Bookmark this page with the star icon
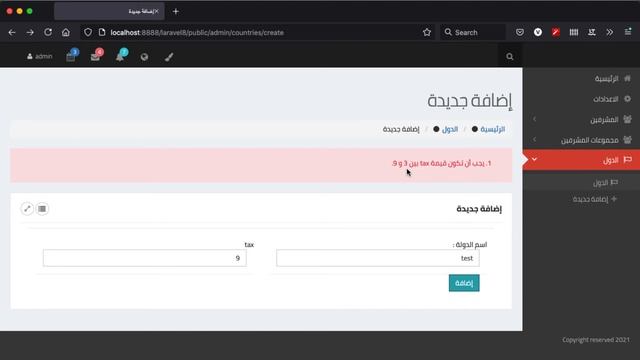Image resolution: width=640 pixels, height=360 pixels. 427,32
